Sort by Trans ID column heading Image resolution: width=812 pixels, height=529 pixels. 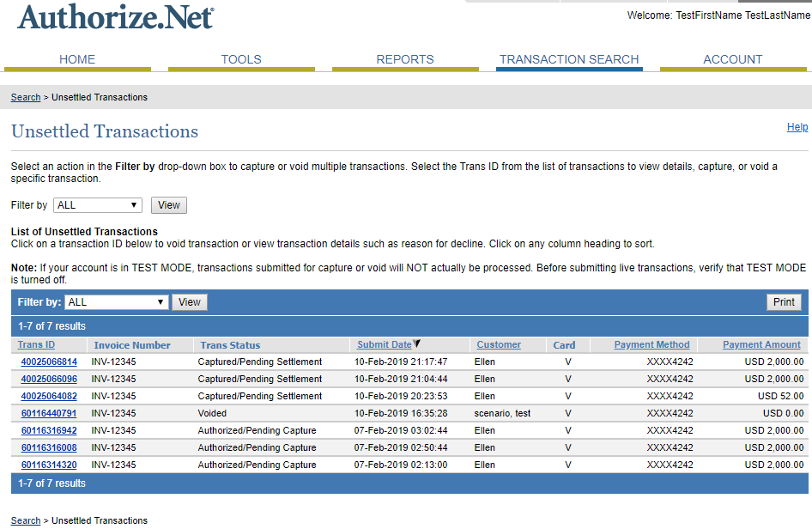click(x=36, y=345)
